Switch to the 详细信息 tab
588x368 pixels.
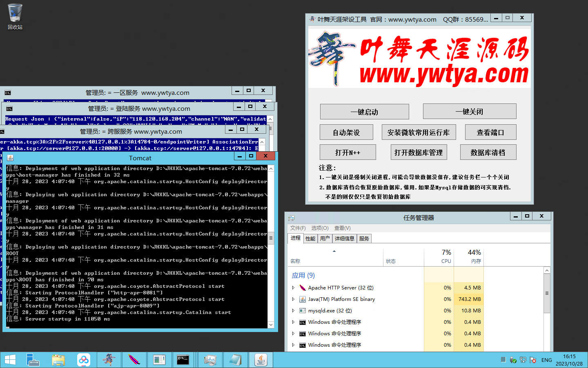pyautogui.click(x=345, y=238)
